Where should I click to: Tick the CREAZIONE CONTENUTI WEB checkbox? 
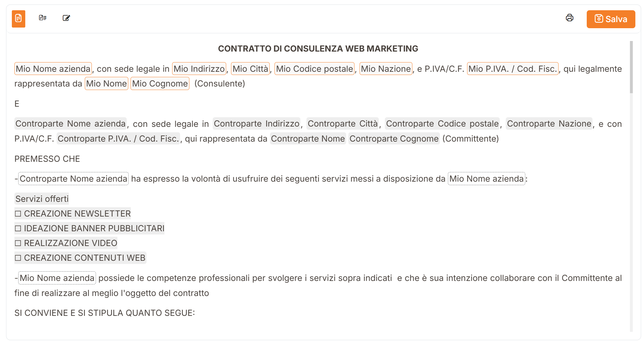(18, 258)
